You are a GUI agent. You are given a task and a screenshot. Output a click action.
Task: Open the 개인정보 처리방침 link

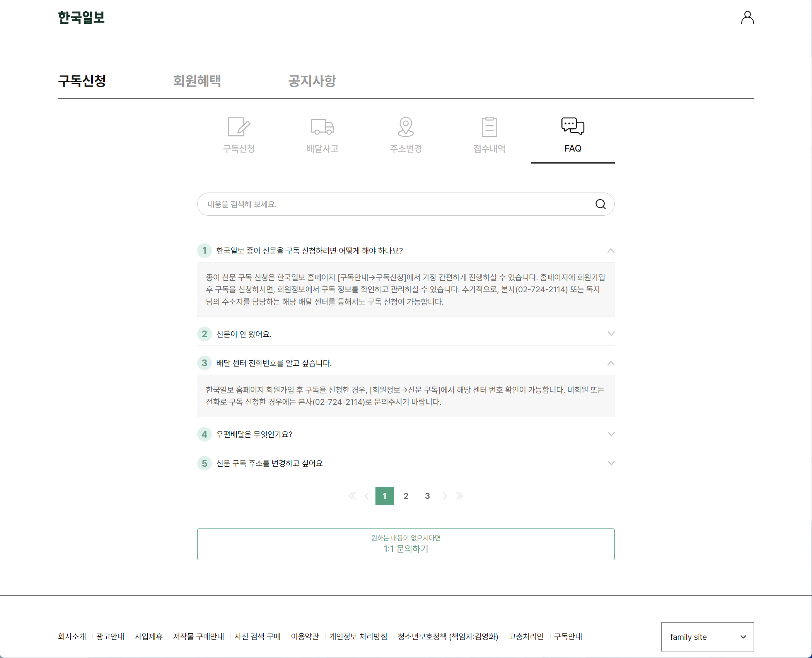[358, 636]
